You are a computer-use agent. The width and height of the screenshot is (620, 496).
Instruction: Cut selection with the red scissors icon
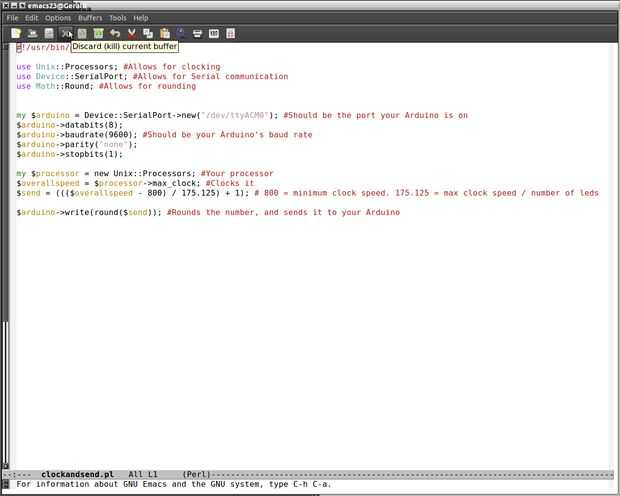132,34
